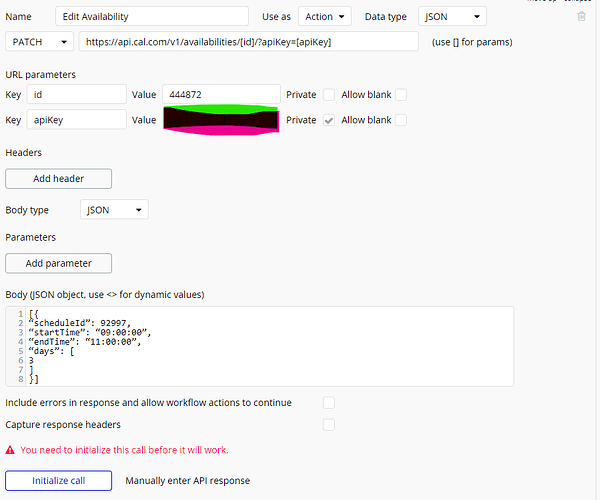Open the Data type JSON dropdown

[x=452, y=16]
